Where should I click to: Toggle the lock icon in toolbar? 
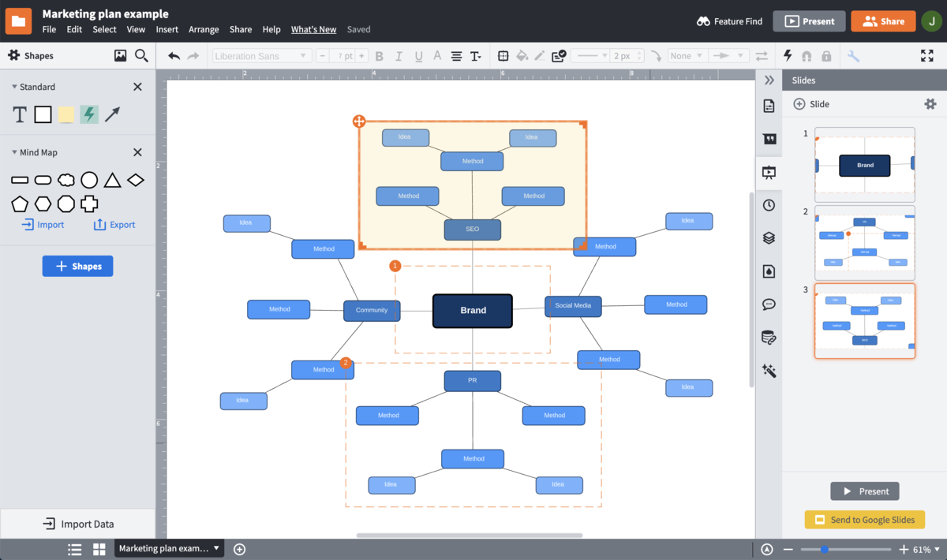826,56
